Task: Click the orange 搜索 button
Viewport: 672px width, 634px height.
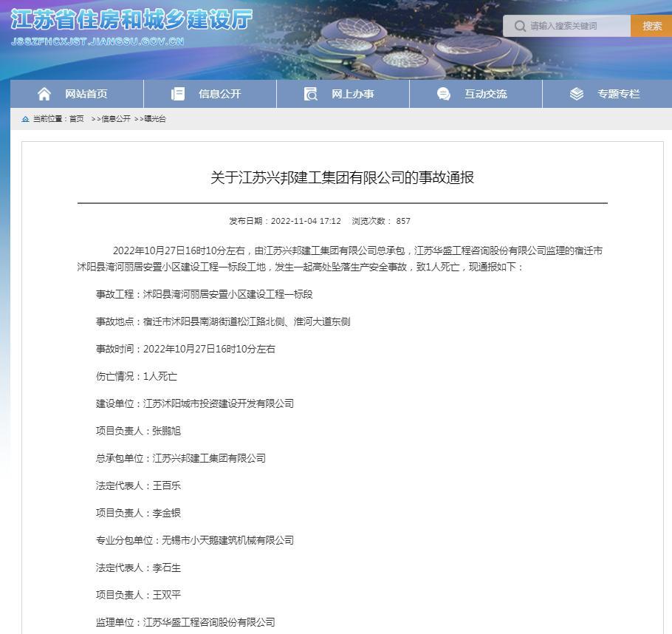Action: (651, 26)
